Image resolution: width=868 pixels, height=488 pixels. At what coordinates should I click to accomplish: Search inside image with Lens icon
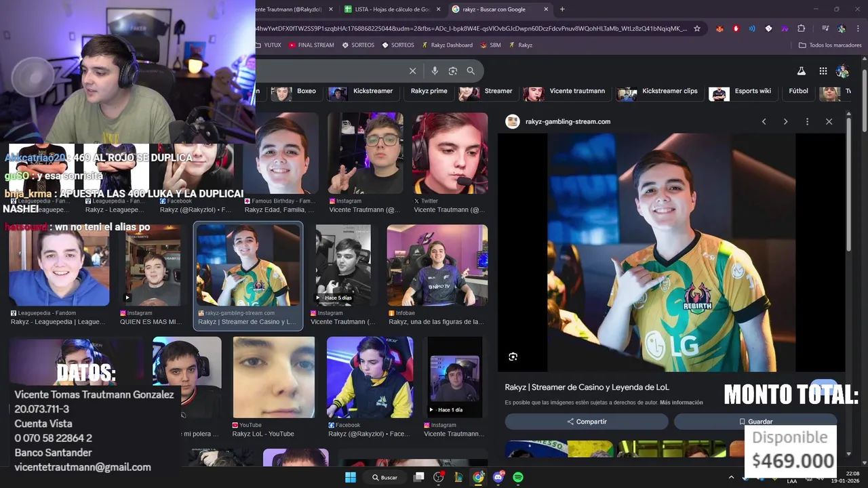pyautogui.click(x=513, y=357)
